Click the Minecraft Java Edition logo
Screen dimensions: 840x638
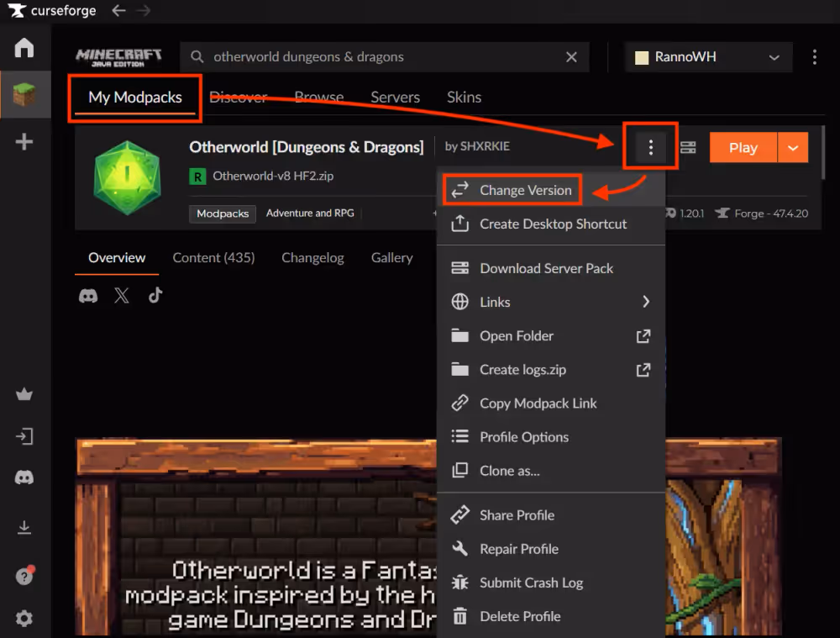118,57
